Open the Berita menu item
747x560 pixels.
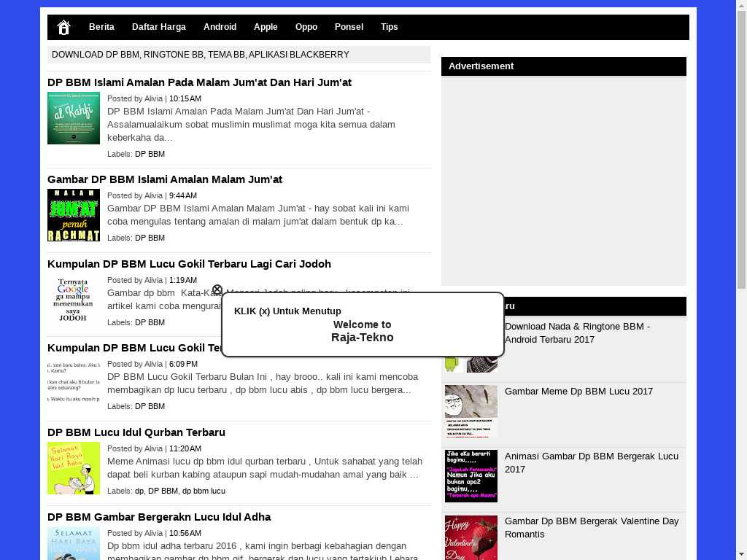coord(101,27)
